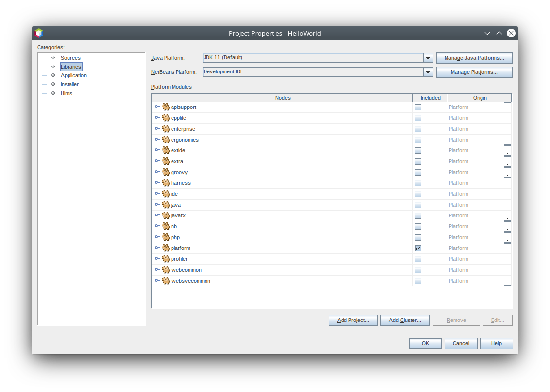550x392 pixels.
Task: Expand the harness cluster node
Action: [157, 183]
